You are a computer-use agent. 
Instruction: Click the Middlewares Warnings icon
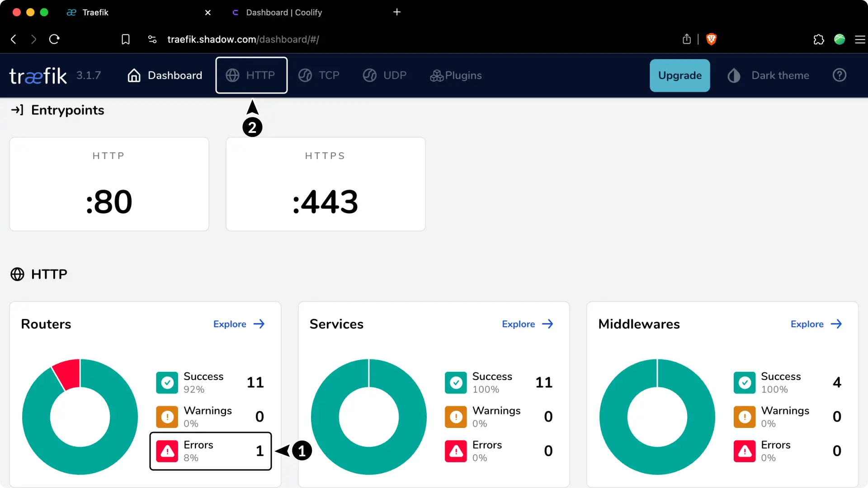[745, 417]
